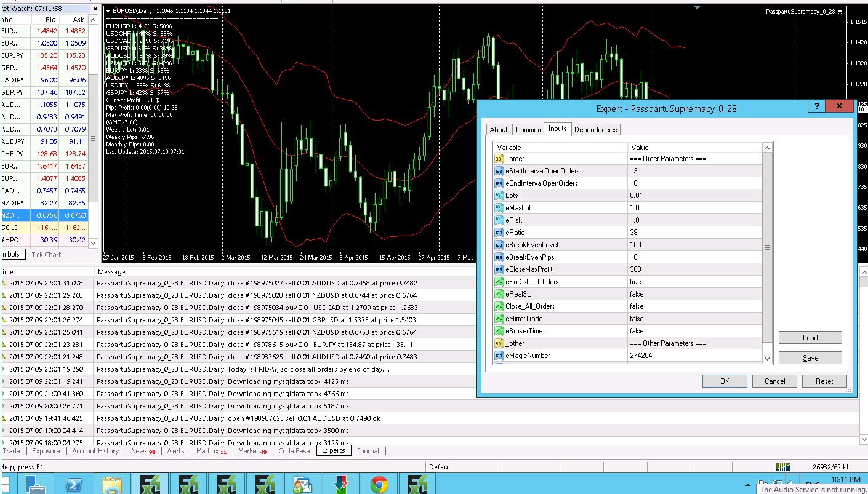The width and height of the screenshot is (868, 494).
Task: Click the integer icon beside eRatio
Action: tap(499, 233)
